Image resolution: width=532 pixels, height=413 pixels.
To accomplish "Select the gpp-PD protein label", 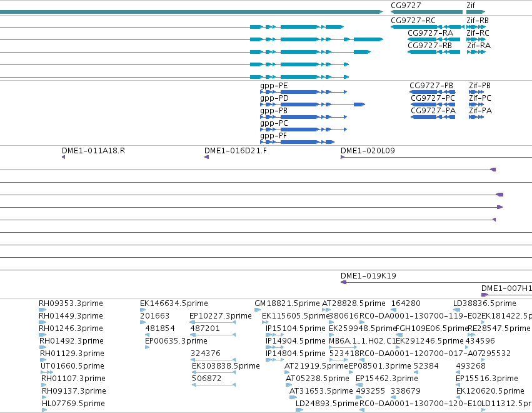I will click(x=274, y=98).
